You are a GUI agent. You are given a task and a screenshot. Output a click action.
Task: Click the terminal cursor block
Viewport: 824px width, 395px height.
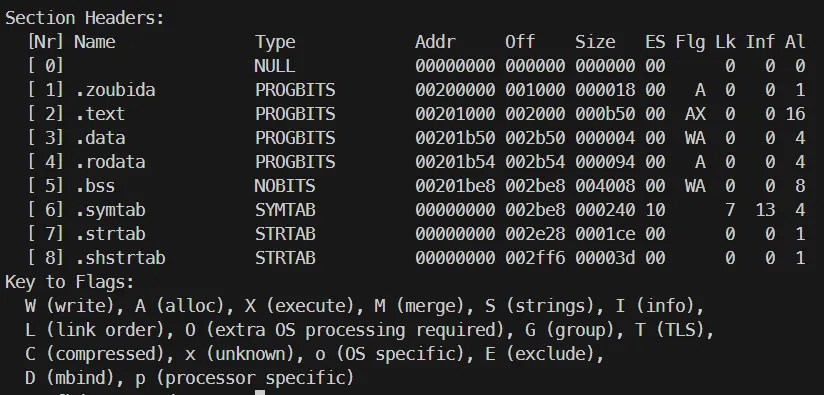click(260, 392)
